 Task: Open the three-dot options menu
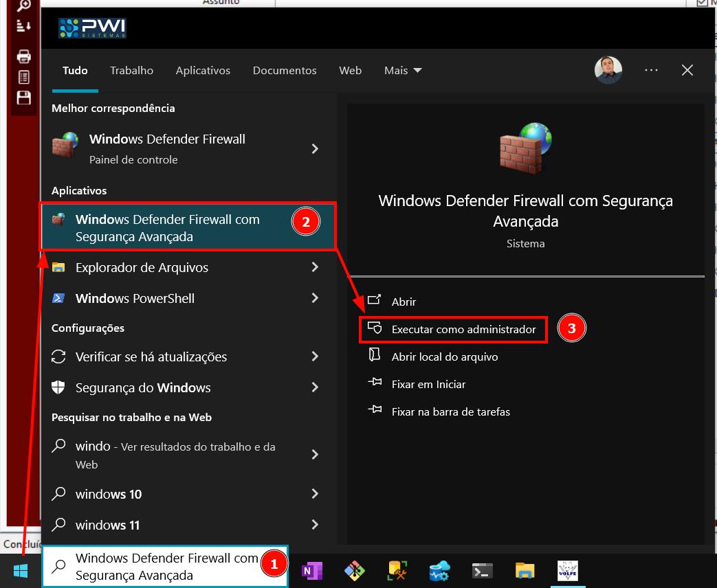tap(651, 70)
